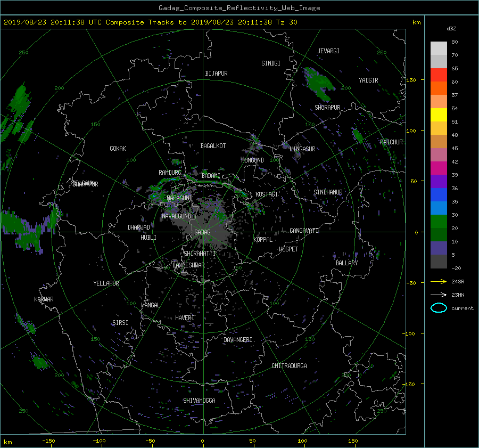Click the BADAMI city label
This screenshot has width=479, height=448.
click(211, 176)
